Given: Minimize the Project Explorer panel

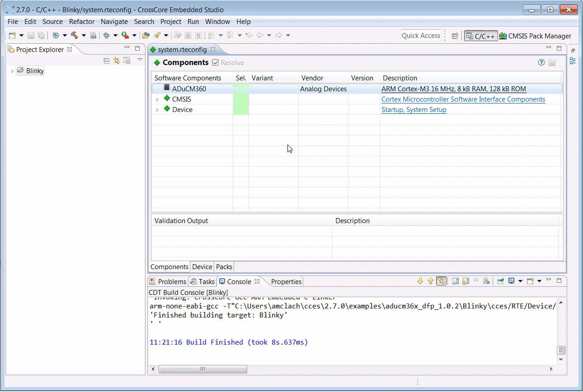Looking at the screenshot, I should point(127,48).
